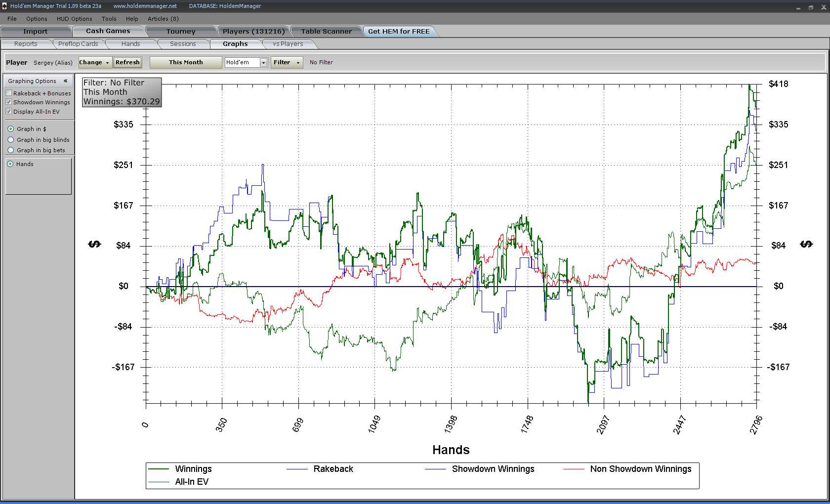The width and height of the screenshot is (830, 504).
Task: Toggle Display All-In EV checkbox
Action: pyautogui.click(x=9, y=112)
